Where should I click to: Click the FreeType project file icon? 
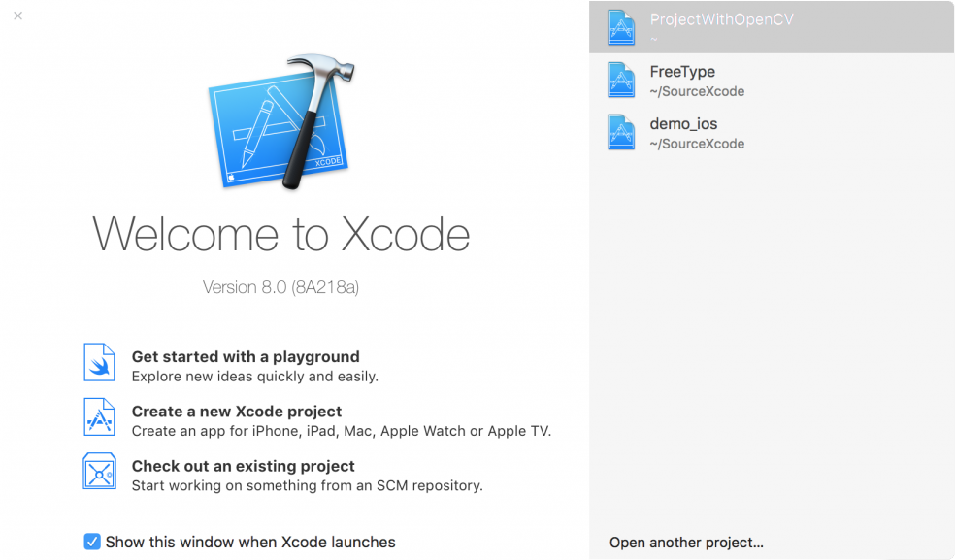coord(621,80)
